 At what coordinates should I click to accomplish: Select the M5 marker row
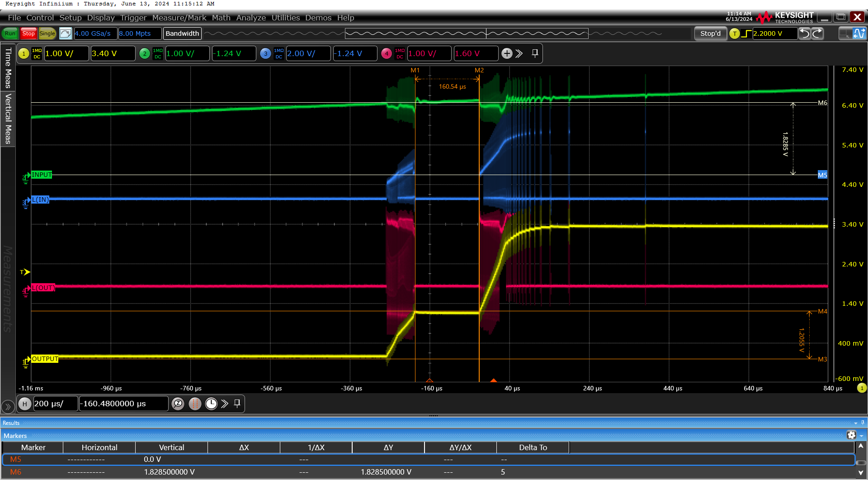pyautogui.click(x=428, y=459)
